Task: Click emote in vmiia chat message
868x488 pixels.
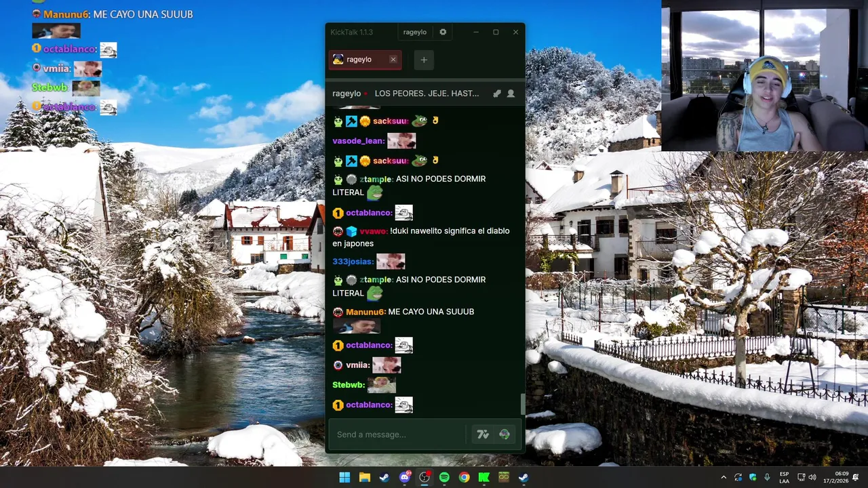Action: 387,365
